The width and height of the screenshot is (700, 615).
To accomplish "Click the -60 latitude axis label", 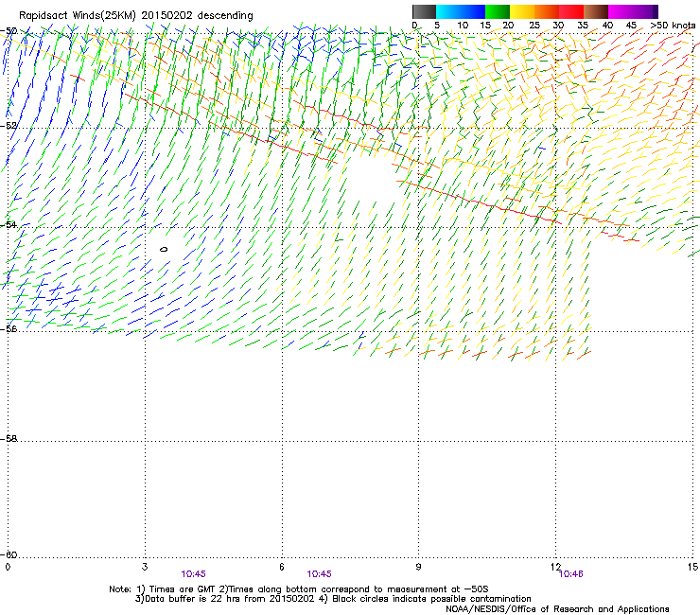I will [x=9, y=554].
